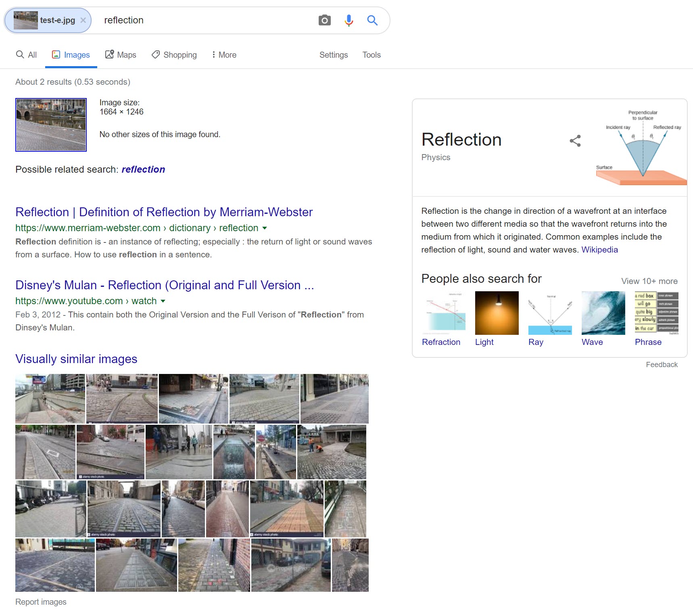Image resolution: width=693 pixels, height=616 pixels.
Task: Open the Visually similar images link
Action: click(x=76, y=359)
